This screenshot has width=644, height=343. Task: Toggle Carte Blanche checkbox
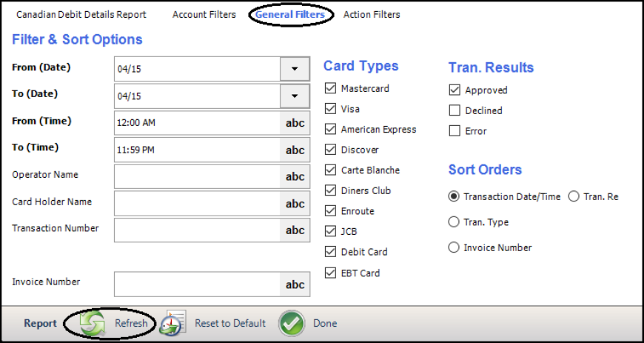point(330,170)
